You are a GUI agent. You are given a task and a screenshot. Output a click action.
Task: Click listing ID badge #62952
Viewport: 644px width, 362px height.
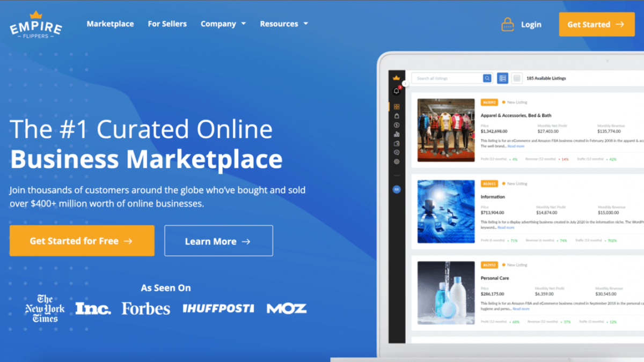[x=489, y=265]
